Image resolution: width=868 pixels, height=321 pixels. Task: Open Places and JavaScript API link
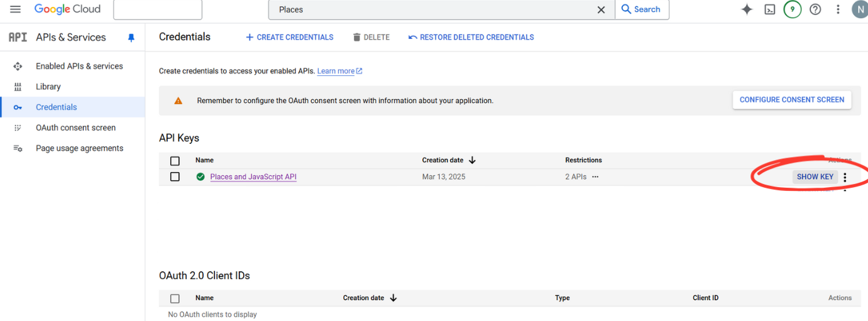point(253,177)
